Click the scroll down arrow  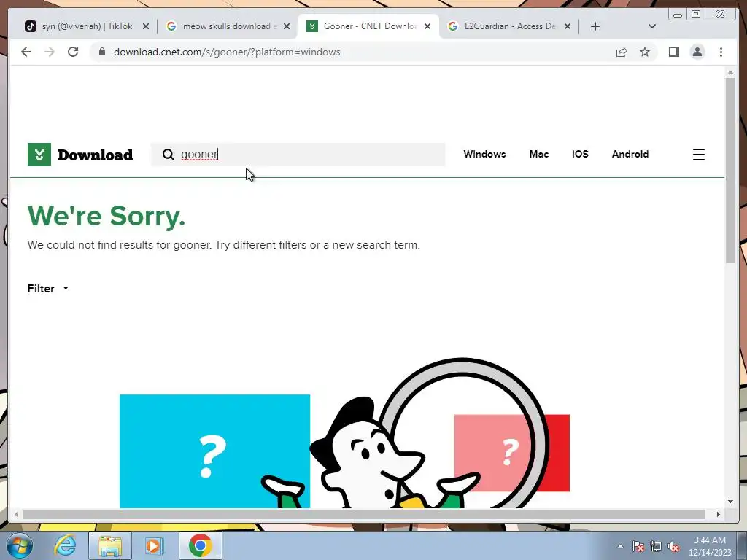[x=730, y=502]
